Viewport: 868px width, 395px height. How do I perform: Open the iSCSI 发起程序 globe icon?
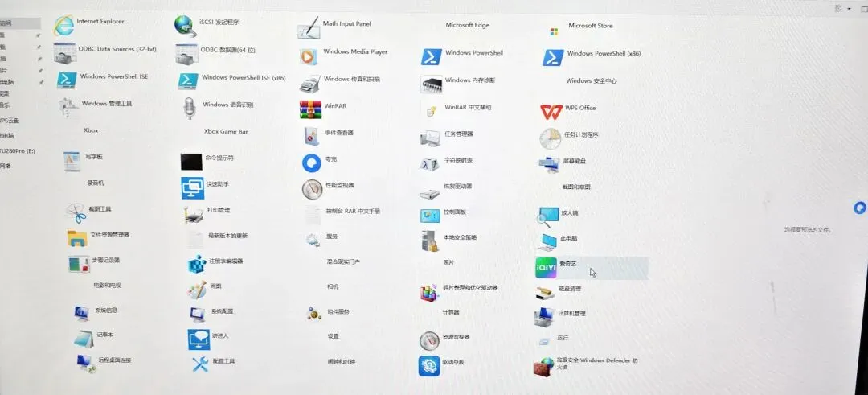[186, 26]
